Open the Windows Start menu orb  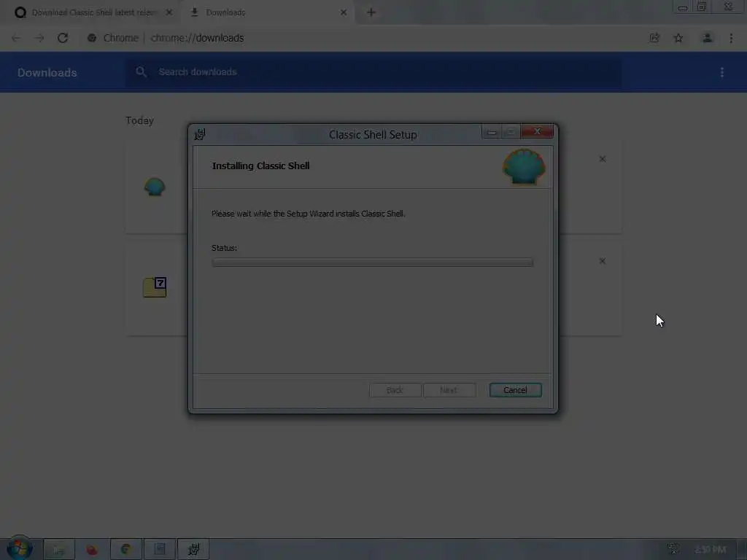(x=20, y=548)
